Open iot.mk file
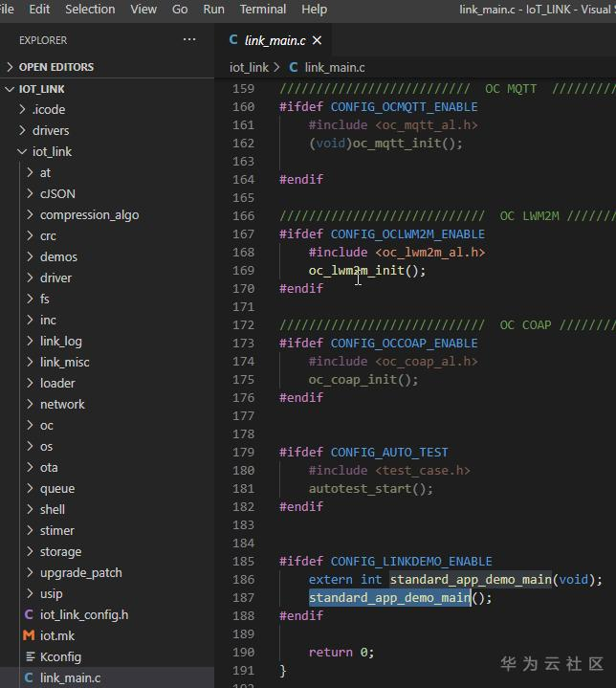The height and width of the screenshot is (688, 616). (x=107, y=635)
